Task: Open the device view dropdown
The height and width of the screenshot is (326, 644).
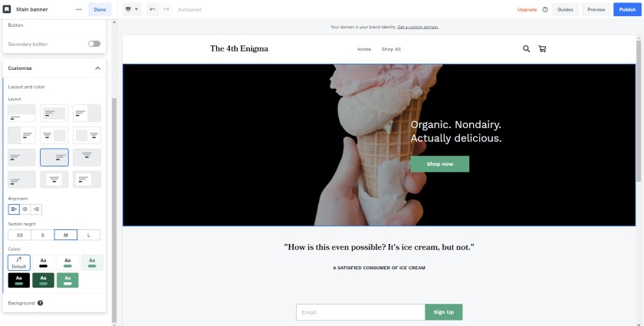Action: point(132,9)
